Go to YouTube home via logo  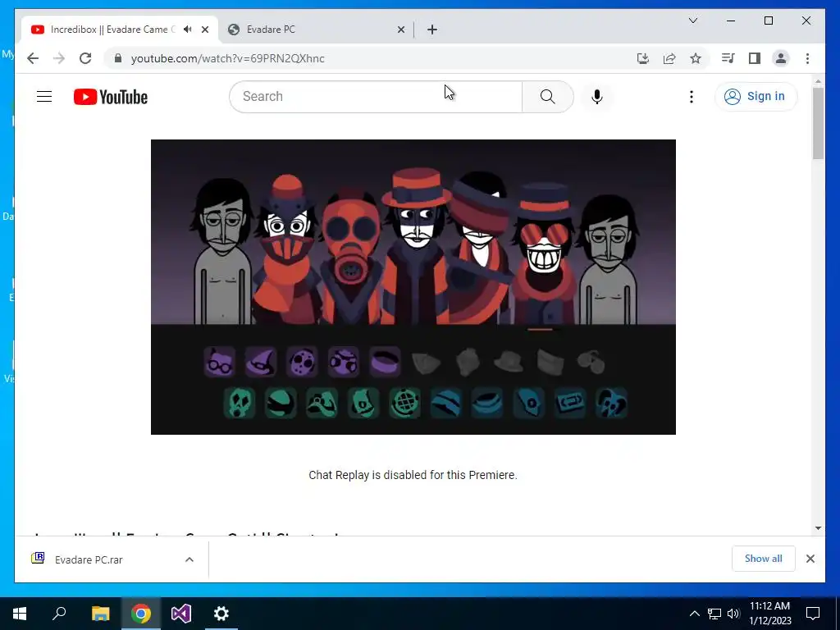coord(111,97)
